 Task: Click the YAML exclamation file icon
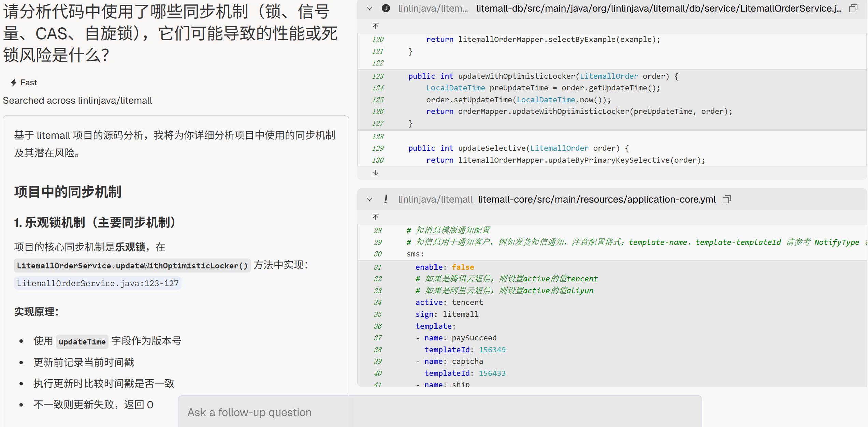pos(386,200)
